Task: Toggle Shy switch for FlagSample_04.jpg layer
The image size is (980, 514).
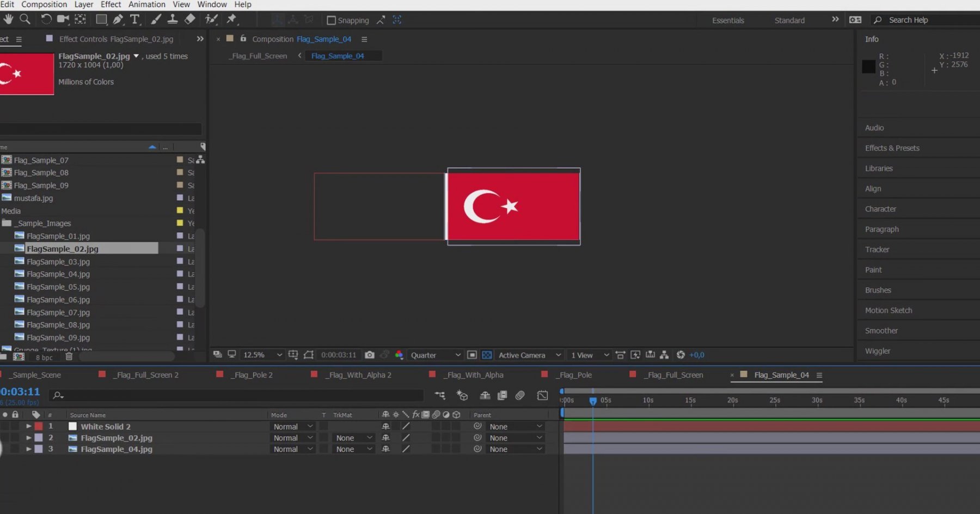Action: (385, 449)
